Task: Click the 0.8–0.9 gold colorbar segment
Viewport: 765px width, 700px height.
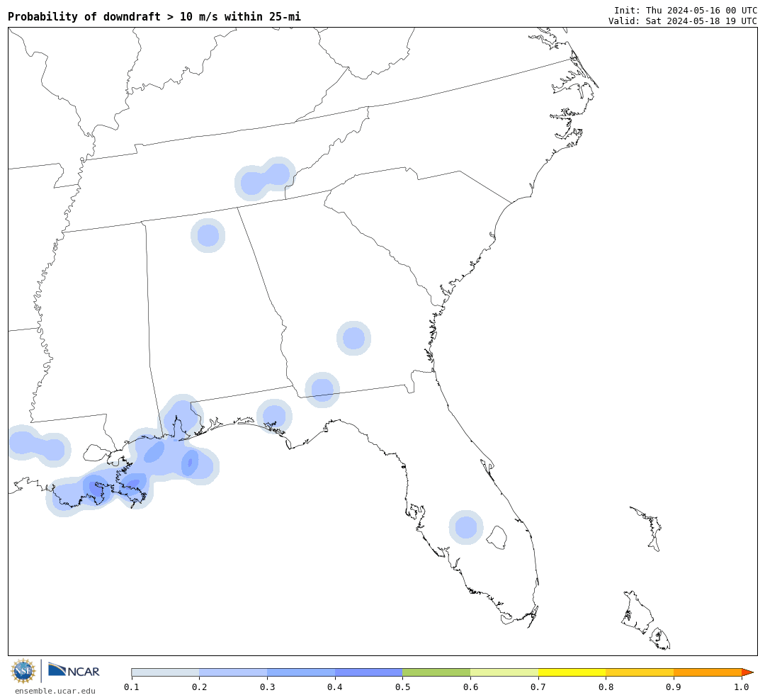Action: click(640, 672)
